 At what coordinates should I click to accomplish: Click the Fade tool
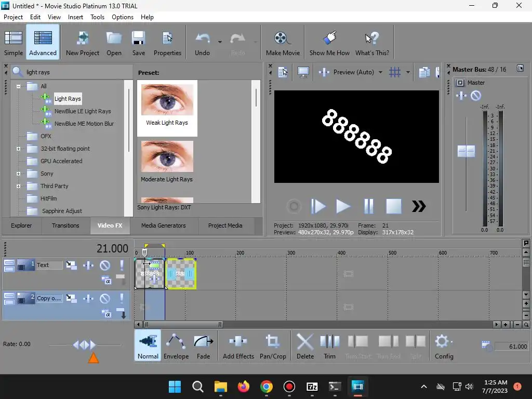203,345
